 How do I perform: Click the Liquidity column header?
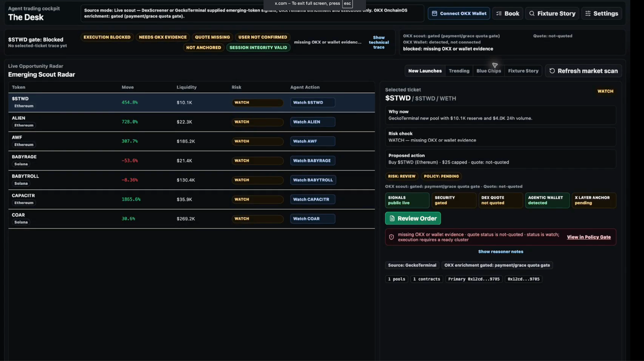pos(186,87)
